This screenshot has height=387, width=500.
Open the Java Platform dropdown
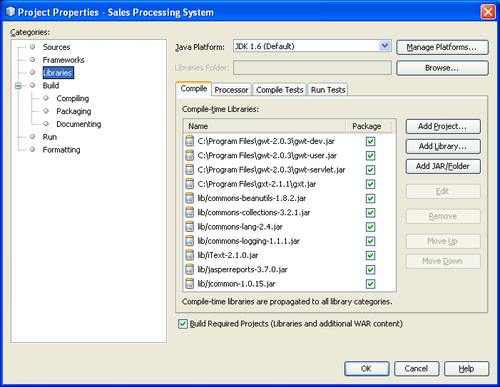pyautogui.click(x=385, y=46)
